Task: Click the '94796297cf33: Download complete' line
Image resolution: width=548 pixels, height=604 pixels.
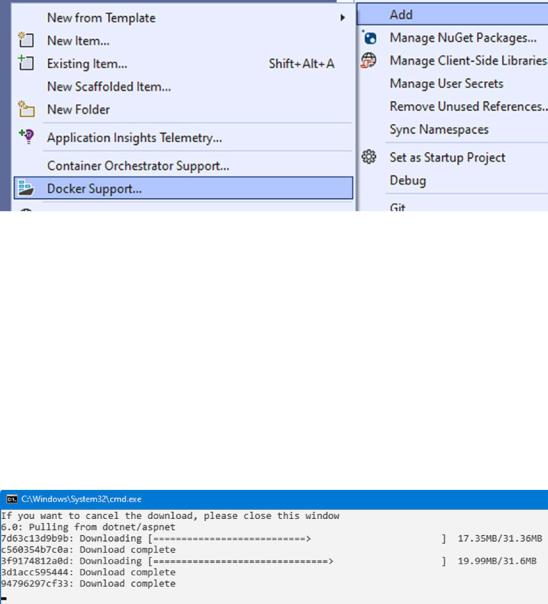Action: (x=88, y=584)
